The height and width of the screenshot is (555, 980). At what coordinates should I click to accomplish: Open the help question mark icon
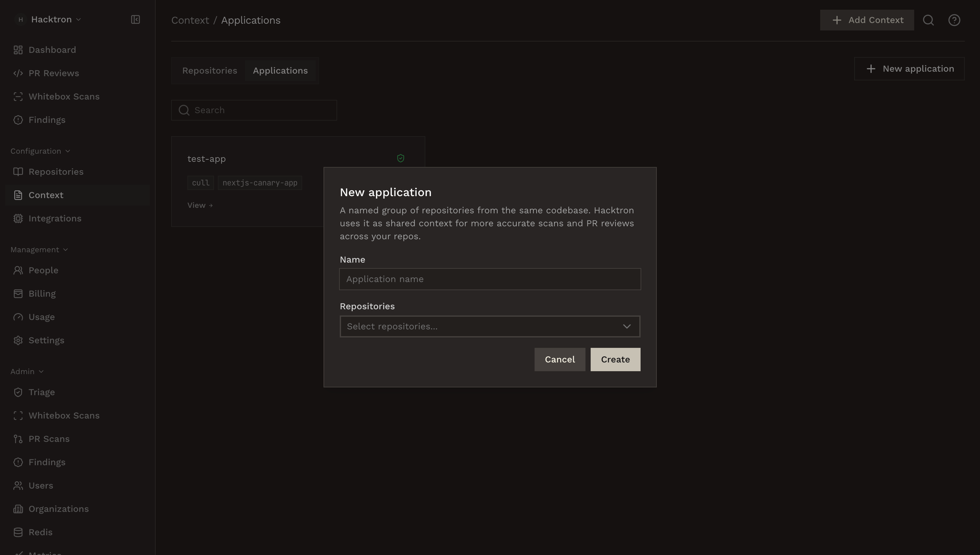click(x=954, y=20)
